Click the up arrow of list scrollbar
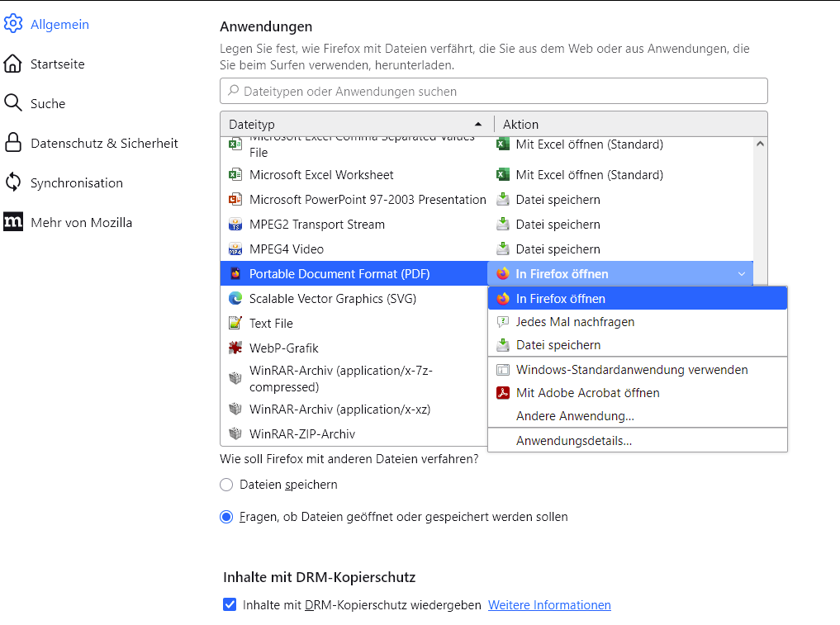840x625 pixels. pyautogui.click(x=760, y=144)
